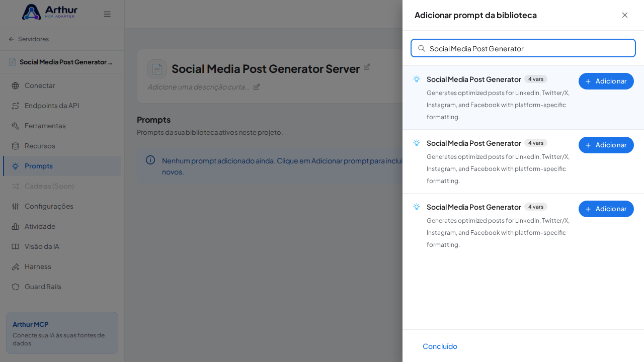The height and width of the screenshot is (362, 644).
Task: Open Ferramentas in sidebar
Action: pyautogui.click(x=62, y=126)
